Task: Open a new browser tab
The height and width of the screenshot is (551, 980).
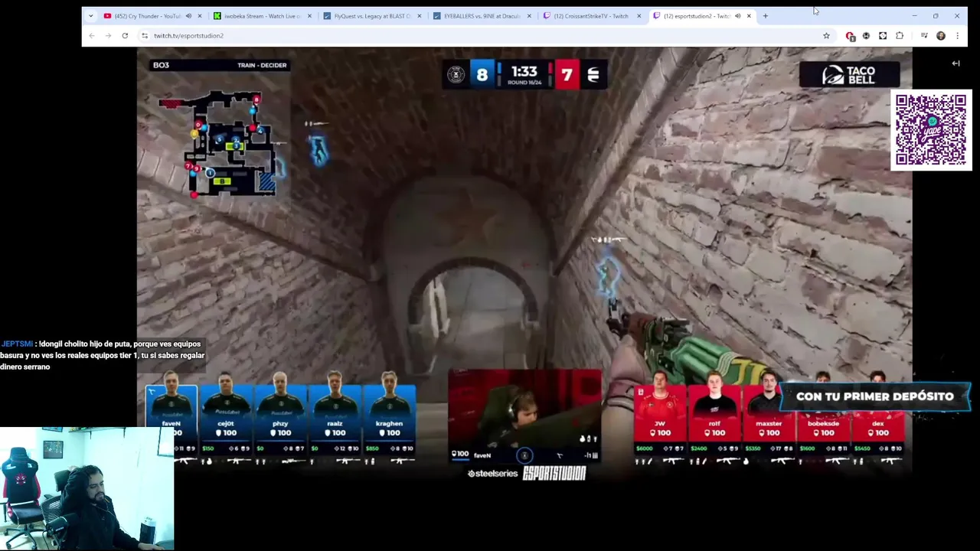Action: coord(765,16)
